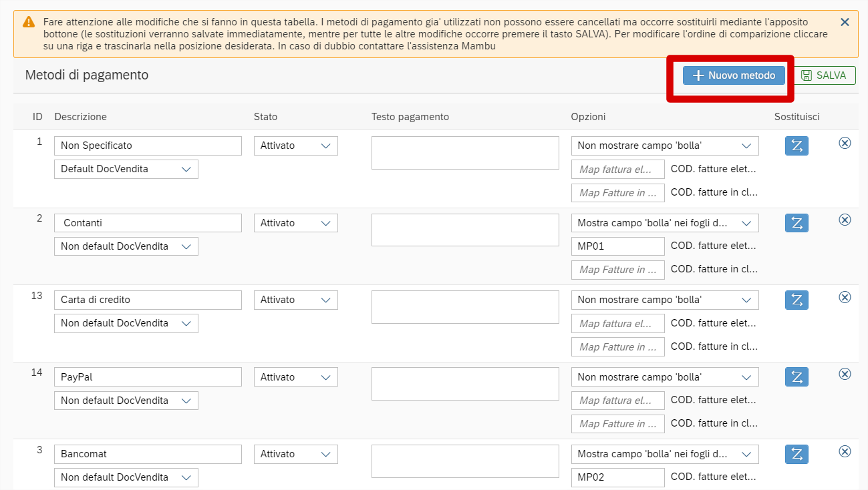
Task: Delete the PayPal payment method
Action: tap(845, 374)
